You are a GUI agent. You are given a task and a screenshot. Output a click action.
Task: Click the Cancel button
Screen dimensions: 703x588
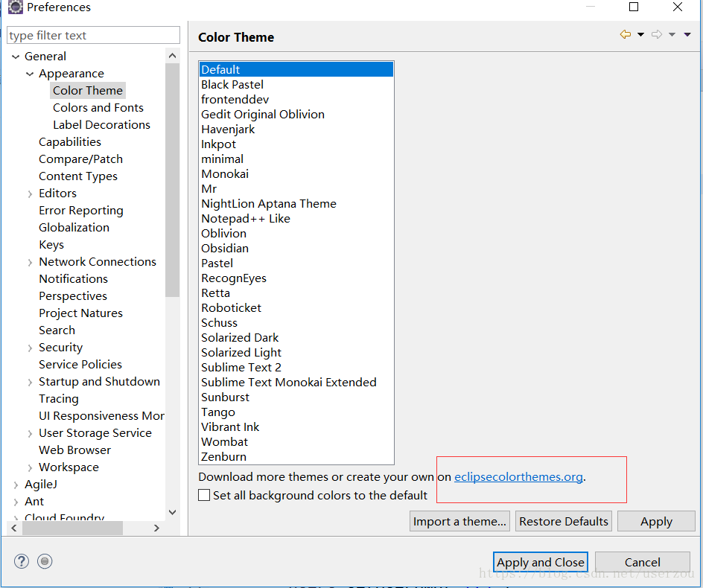[x=643, y=562]
